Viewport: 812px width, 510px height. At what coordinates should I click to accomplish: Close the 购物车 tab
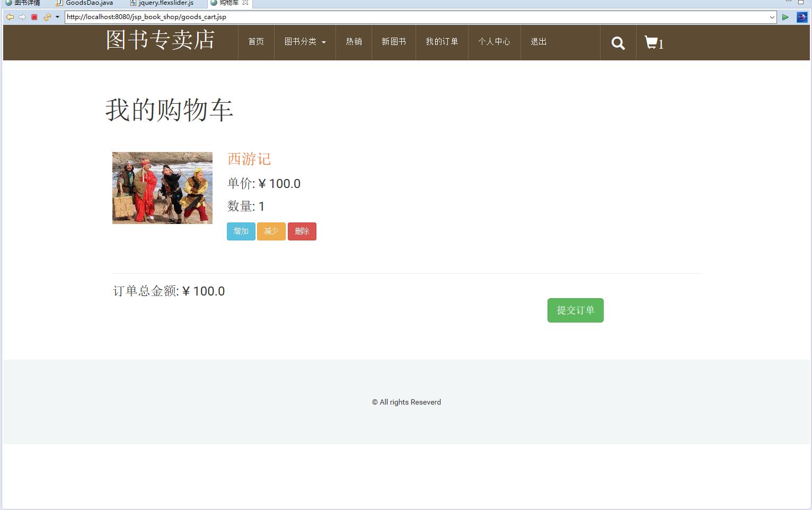(x=245, y=3)
